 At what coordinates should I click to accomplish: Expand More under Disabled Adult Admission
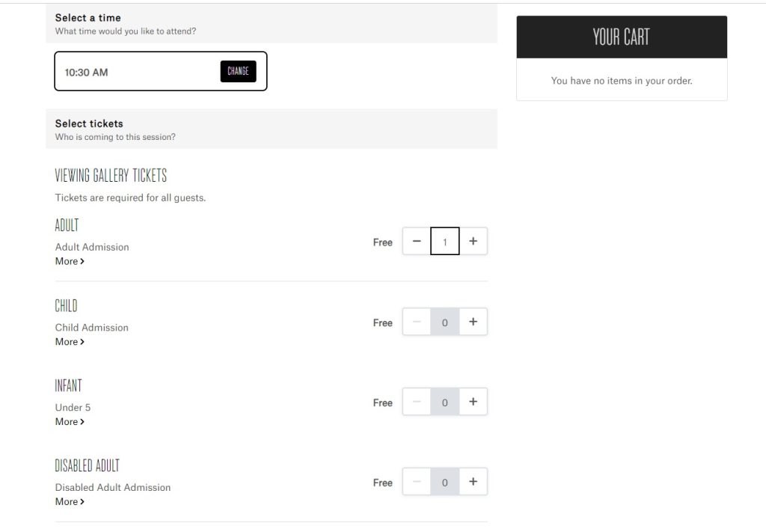pos(70,502)
